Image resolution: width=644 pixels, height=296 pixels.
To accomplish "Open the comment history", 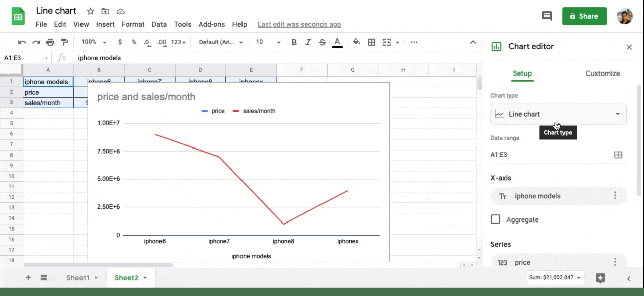I will 547,16.
